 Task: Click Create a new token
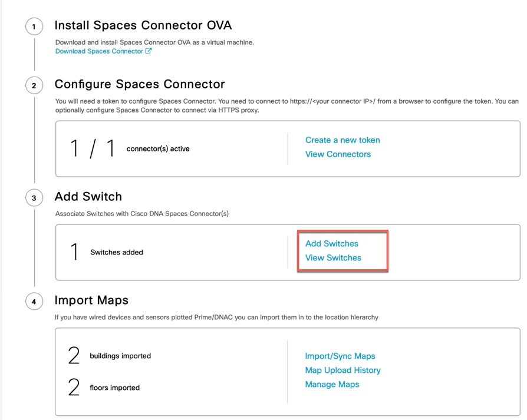pyautogui.click(x=342, y=140)
